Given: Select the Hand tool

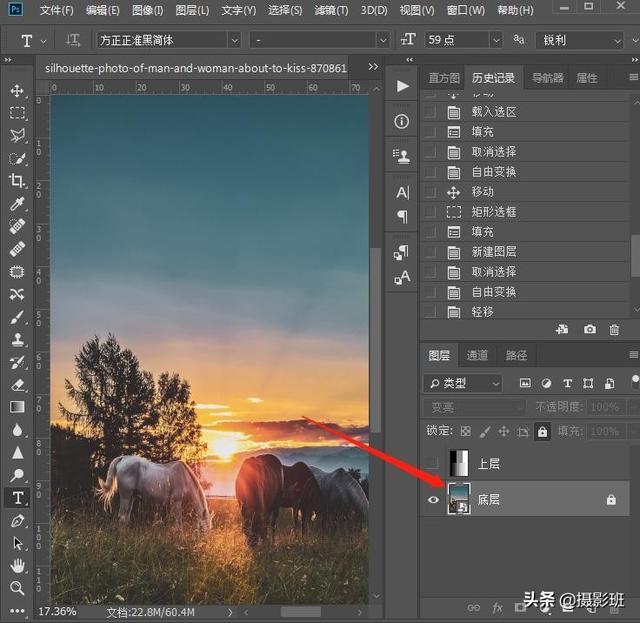Looking at the screenshot, I should (17, 566).
